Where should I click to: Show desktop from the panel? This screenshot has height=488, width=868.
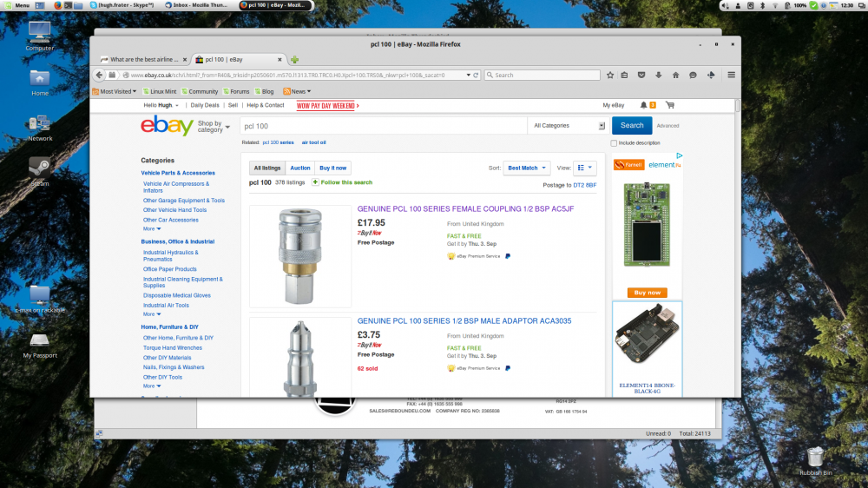(40, 5)
